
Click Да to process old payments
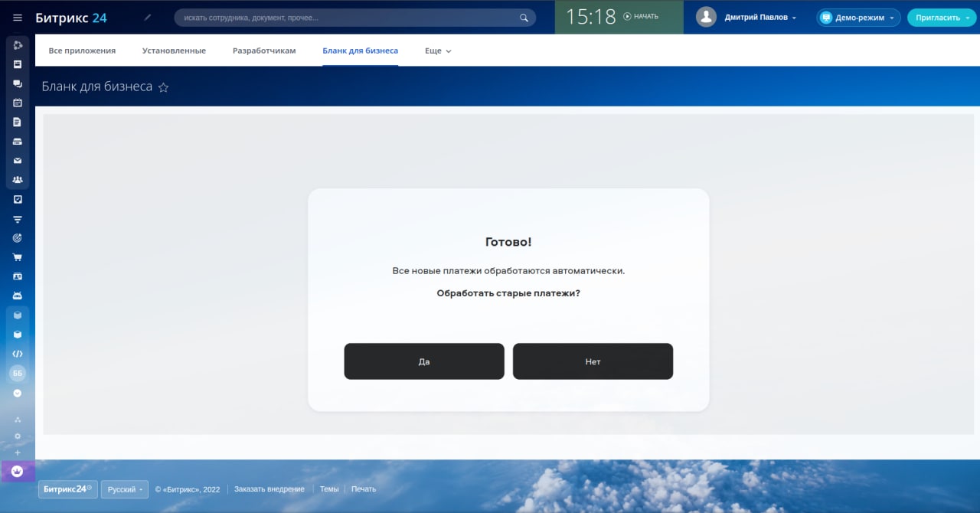pyautogui.click(x=424, y=361)
